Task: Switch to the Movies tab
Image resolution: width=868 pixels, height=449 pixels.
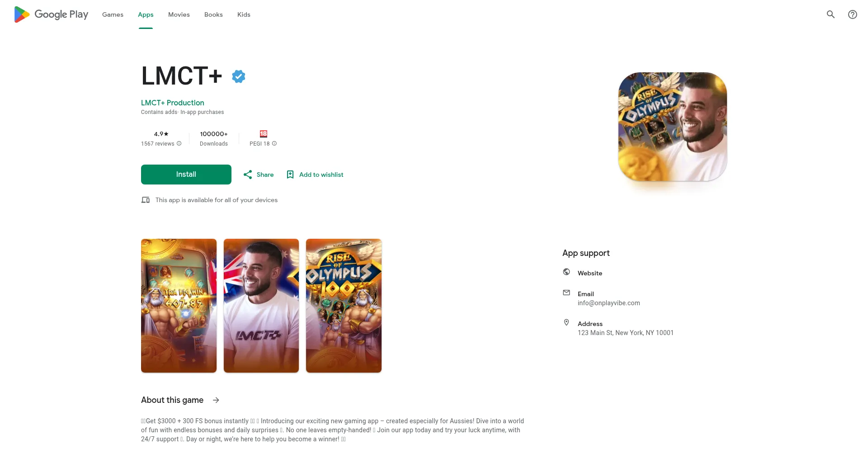Action: 179,14
